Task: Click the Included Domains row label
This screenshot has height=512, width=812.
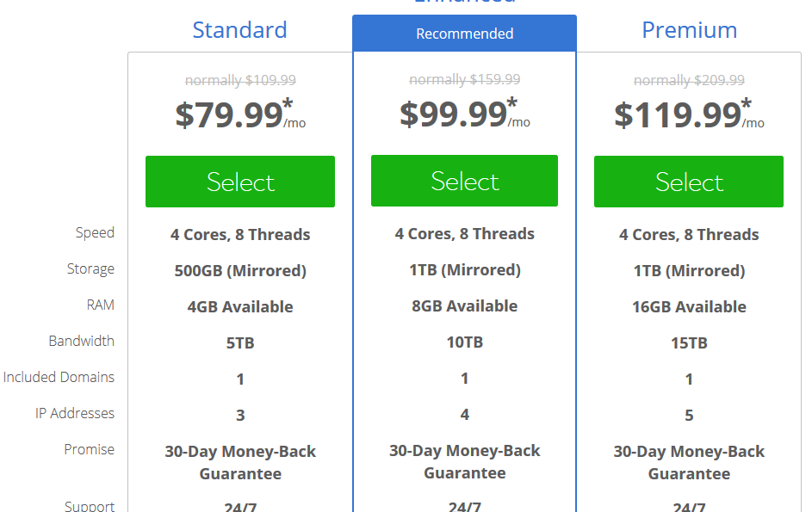Action: tap(59, 378)
